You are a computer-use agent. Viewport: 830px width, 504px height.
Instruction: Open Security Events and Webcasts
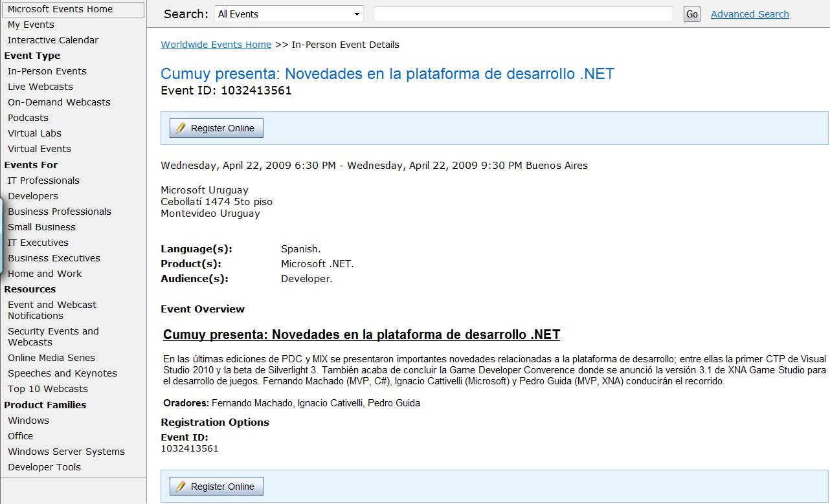[x=53, y=336]
